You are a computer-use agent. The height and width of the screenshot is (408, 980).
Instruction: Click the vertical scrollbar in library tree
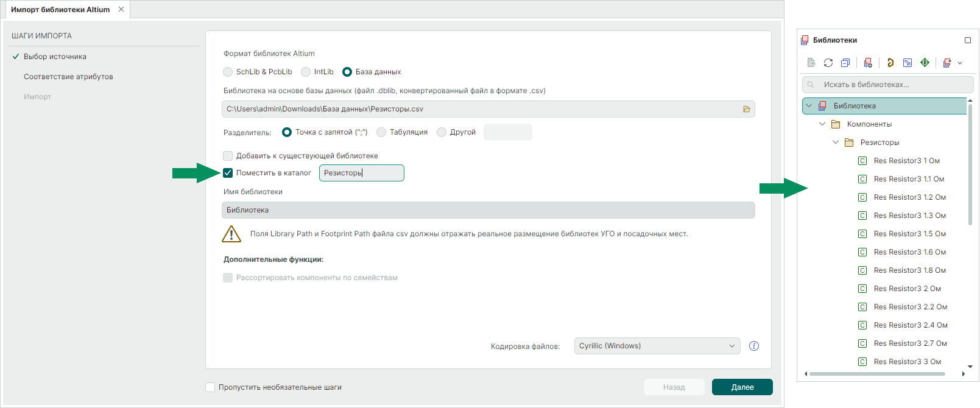[970, 164]
